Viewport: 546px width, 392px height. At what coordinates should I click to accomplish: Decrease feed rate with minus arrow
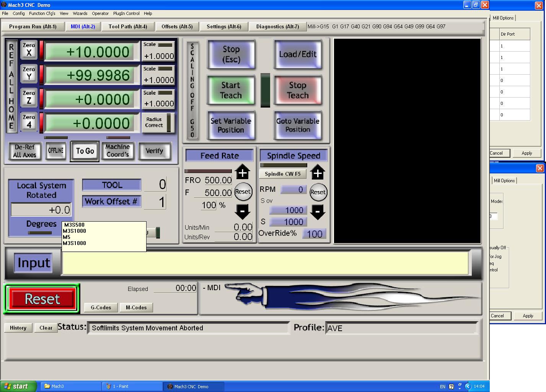tap(242, 211)
